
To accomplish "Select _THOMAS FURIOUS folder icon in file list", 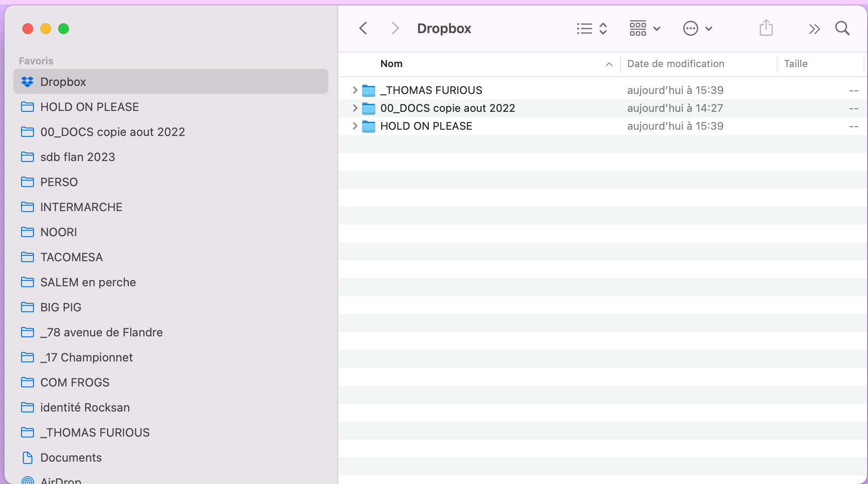I will (368, 90).
